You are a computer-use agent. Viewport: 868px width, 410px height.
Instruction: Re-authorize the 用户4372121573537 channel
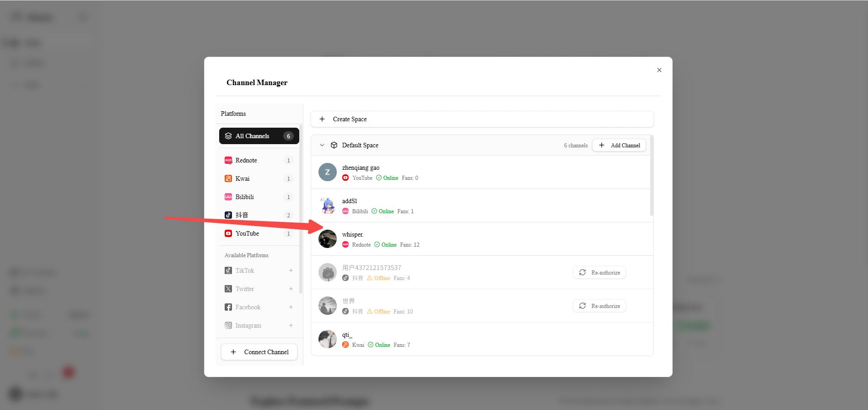[599, 272]
